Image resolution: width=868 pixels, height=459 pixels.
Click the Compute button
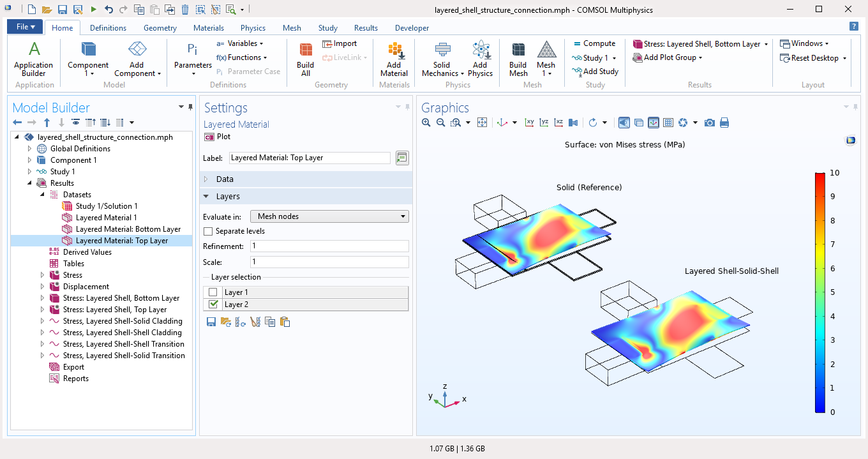[x=594, y=43]
